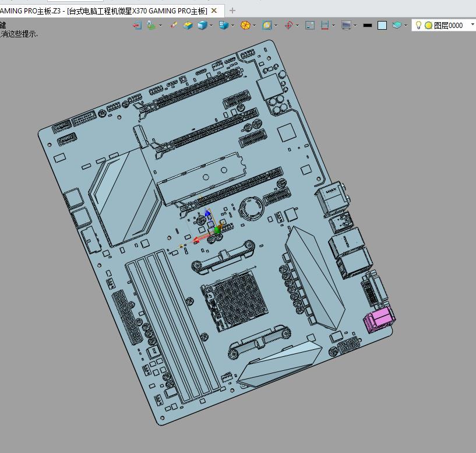Open the monitor display dropdown arrow
Viewport: 476px width, 453px height.
click(x=355, y=26)
